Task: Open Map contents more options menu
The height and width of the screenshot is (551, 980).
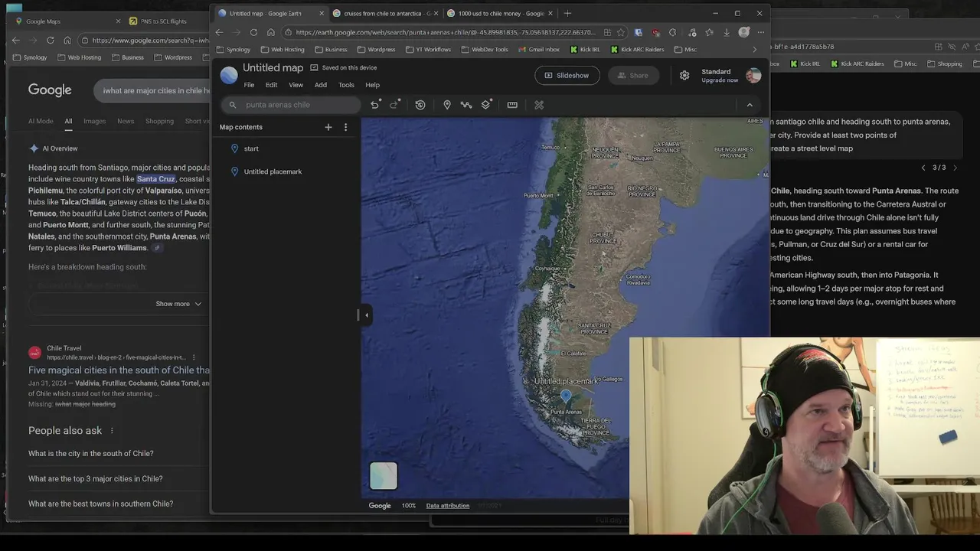Action: point(345,127)
